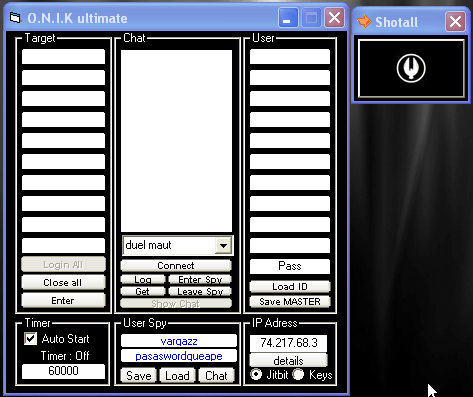473x397 pixels.
Task: Click the Enter Spy button
Action: tap(200, 280)
